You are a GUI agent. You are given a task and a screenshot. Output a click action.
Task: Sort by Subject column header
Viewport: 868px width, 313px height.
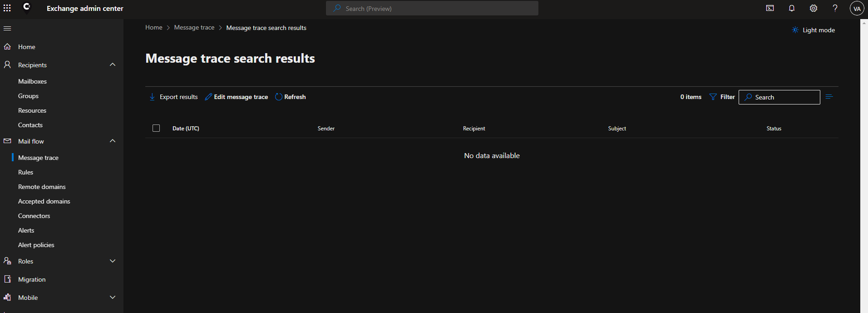(617, 129)
